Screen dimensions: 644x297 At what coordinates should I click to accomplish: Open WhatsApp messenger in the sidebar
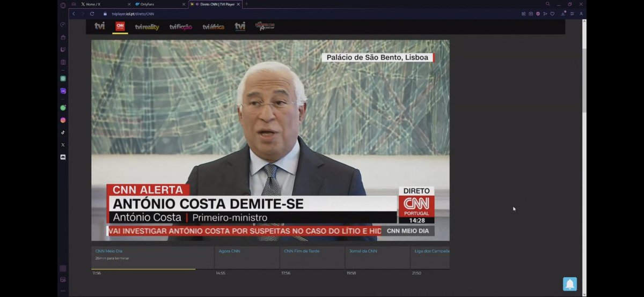pyautogui.click(x=63, y=108)
